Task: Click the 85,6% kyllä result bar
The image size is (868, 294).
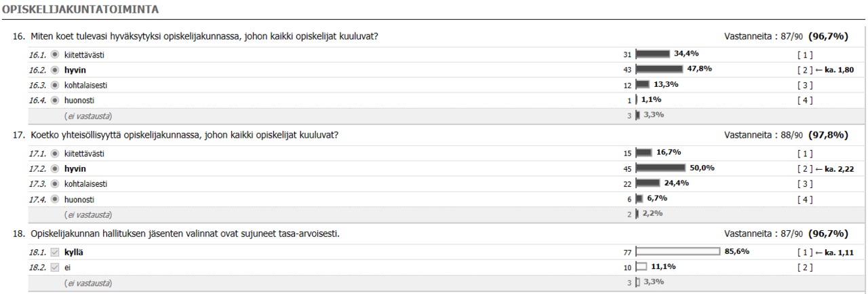Action: coord(677,251)
